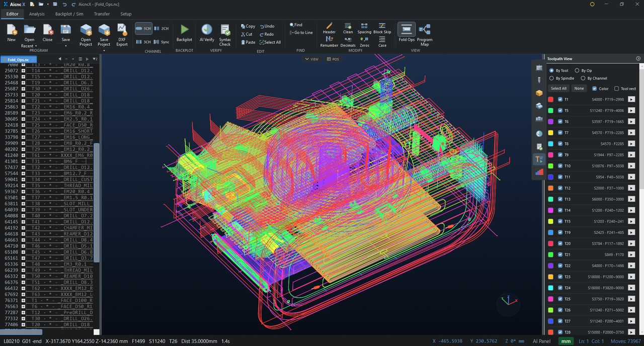Open the Backplot / Sim tab

[69, 14]
